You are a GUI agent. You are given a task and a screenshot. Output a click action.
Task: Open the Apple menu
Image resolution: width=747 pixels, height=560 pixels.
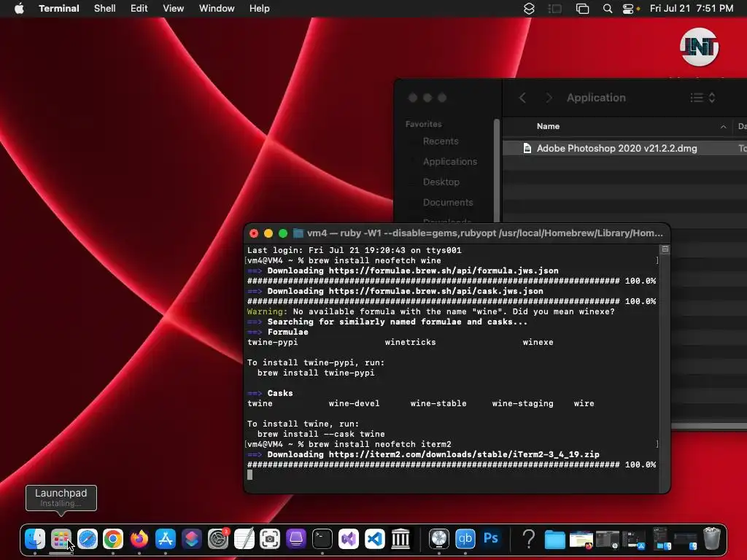tap(19, 9)
